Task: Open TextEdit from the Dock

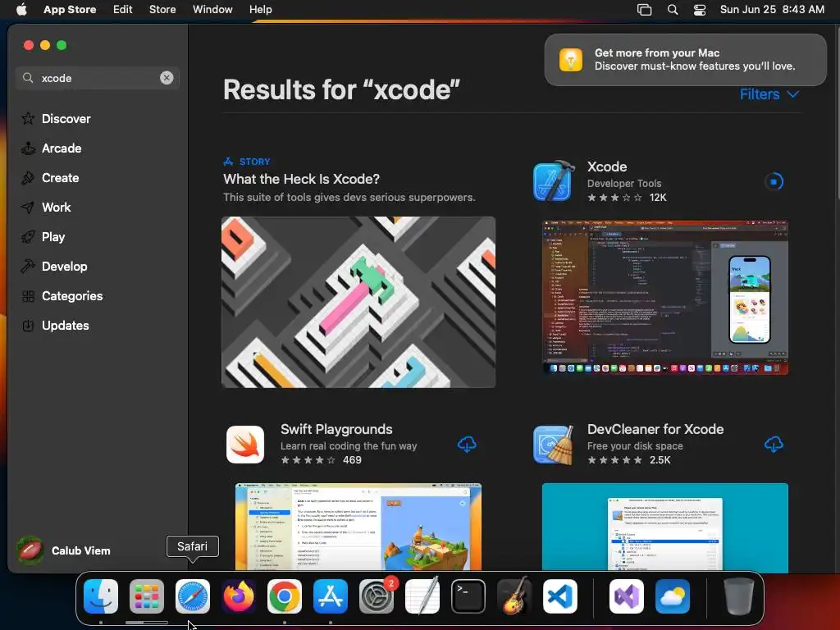Action: (x=422, y=596)
